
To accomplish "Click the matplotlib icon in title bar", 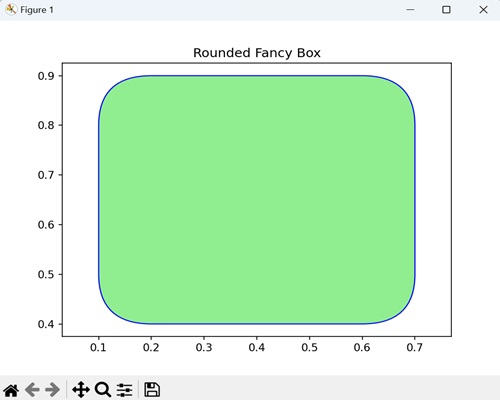I will pos(11,10).
